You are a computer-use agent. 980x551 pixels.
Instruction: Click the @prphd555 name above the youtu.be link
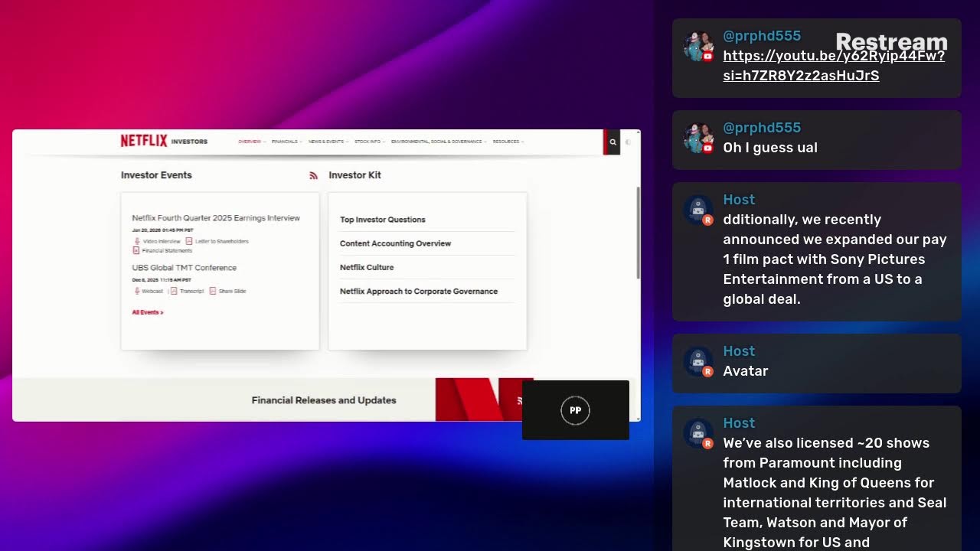point(762,36)
